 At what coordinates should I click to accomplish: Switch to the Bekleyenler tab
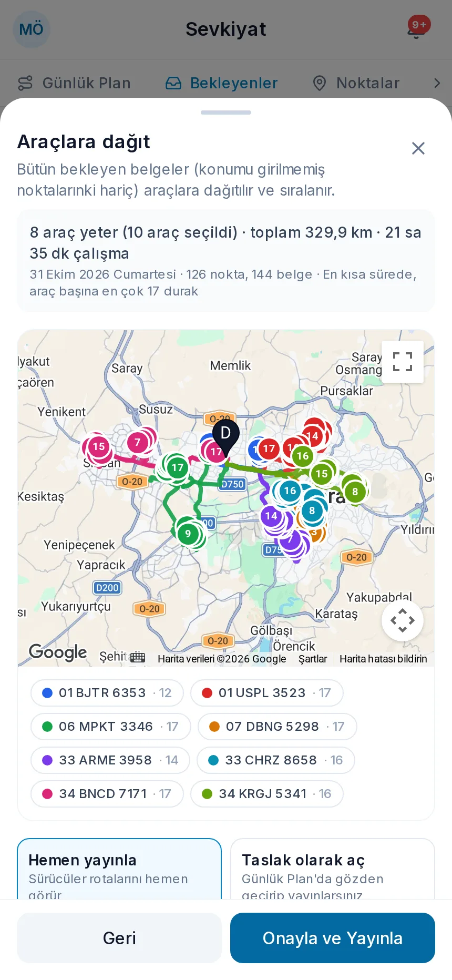pos(221,83)
